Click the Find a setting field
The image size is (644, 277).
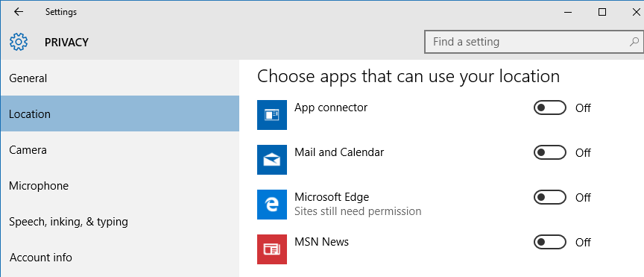click(533, 42)
